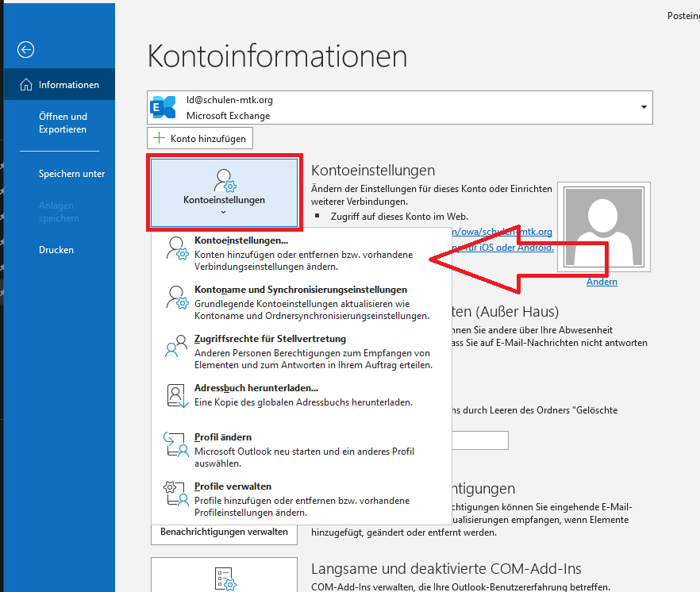Click the Adressbuch herunterladen icon
This screenshot has height=592, width=700.
click(x=176, y=394)
